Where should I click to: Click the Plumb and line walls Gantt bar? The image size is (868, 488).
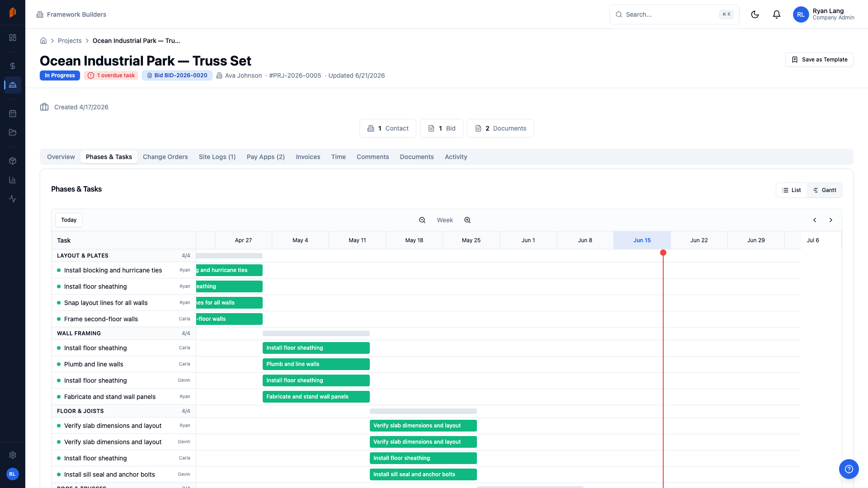(x=316, y=364)
